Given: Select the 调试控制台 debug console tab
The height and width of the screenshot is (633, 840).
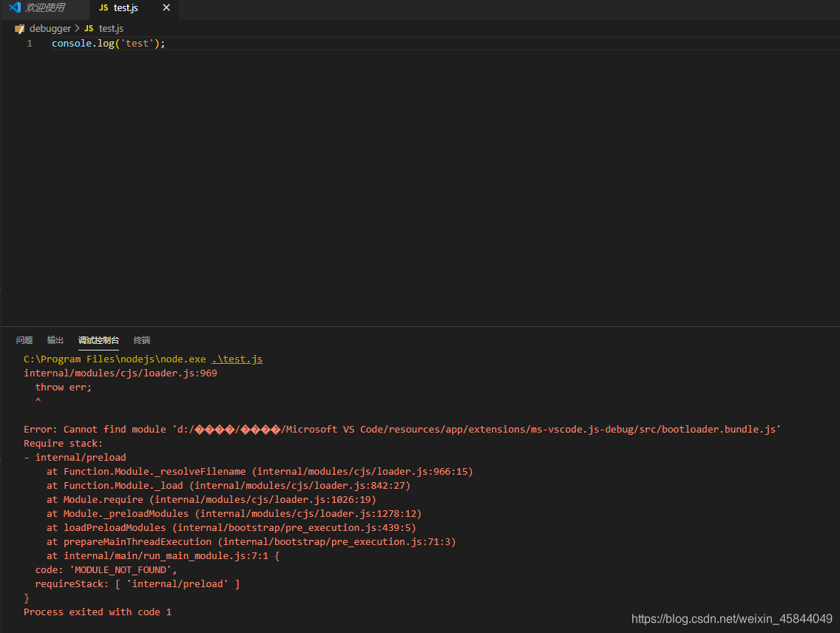Looking at the screenshot, I should click(x=98, y=340).
